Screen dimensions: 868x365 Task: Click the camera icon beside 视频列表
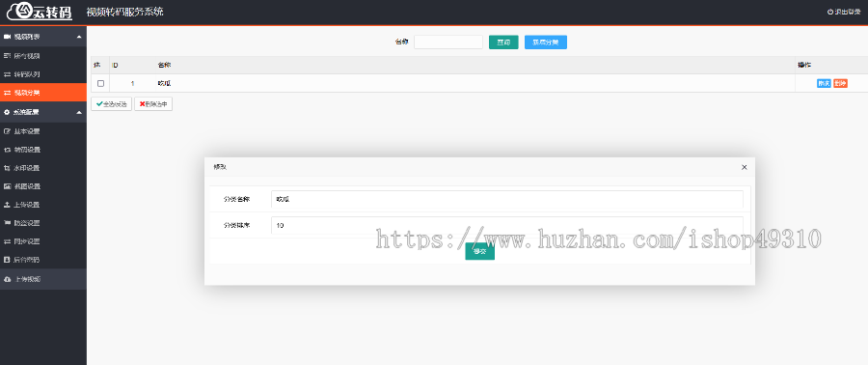[7, 37]
